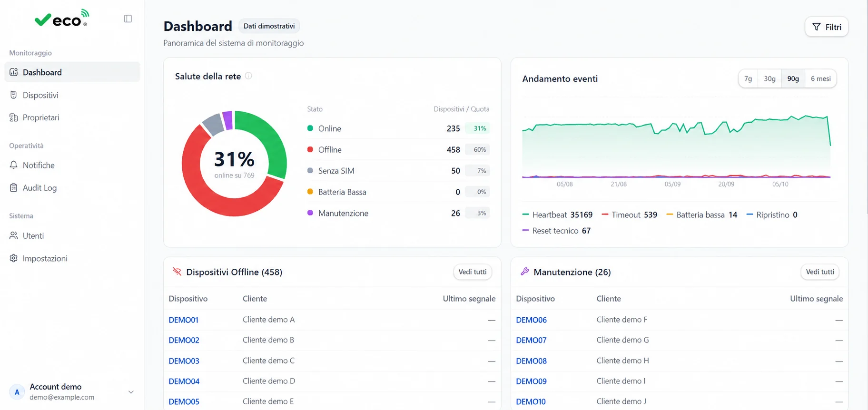The height and width of the screenshot is (410, 868).
Task: Select the 30g time range
Action: [769, 78]
